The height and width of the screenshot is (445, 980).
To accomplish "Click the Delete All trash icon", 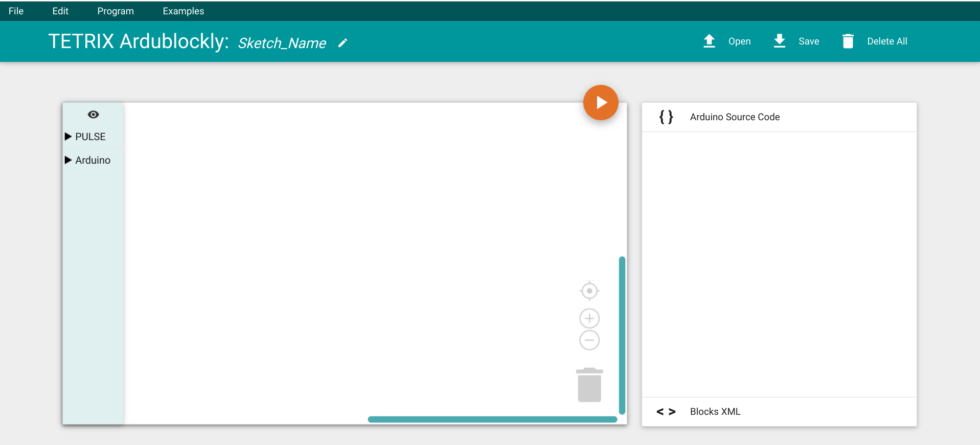I will tap(848, 41).
